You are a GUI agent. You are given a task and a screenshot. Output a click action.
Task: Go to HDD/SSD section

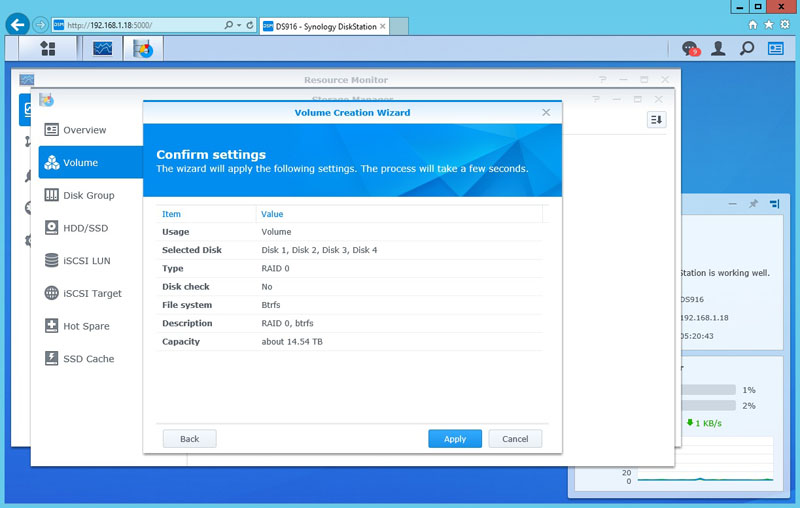coord(85,228)
